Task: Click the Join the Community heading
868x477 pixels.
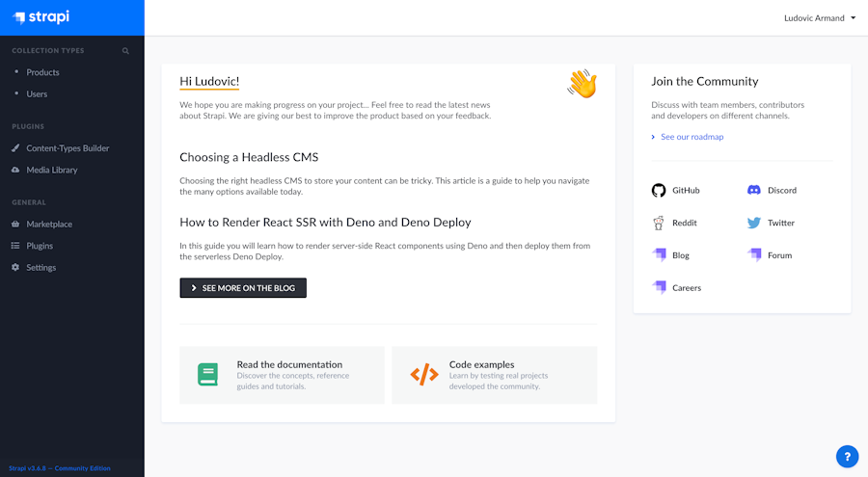Action: click(704, 81)
